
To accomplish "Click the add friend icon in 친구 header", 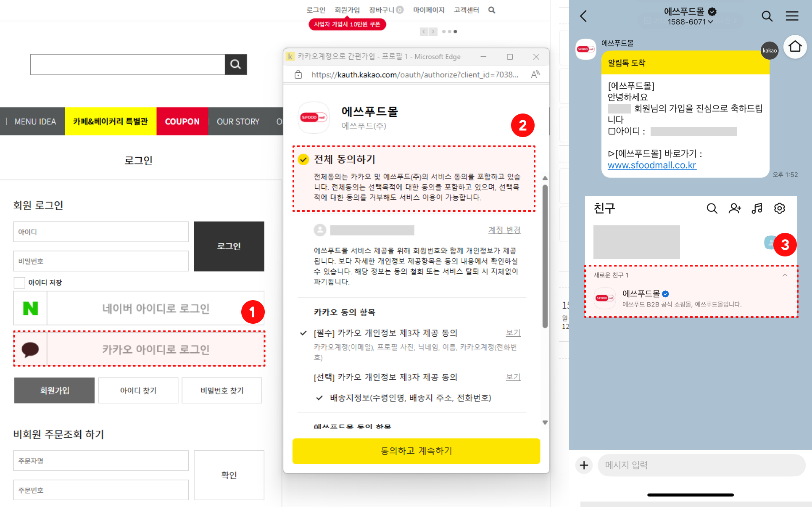I will pyautogui.click(x=735, y=208).
